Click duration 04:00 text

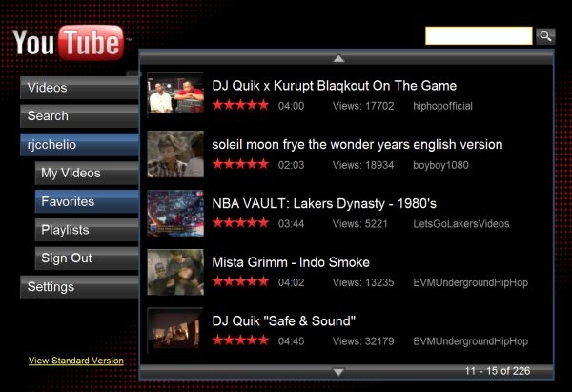pyautogui.click(x=291, y=106)
